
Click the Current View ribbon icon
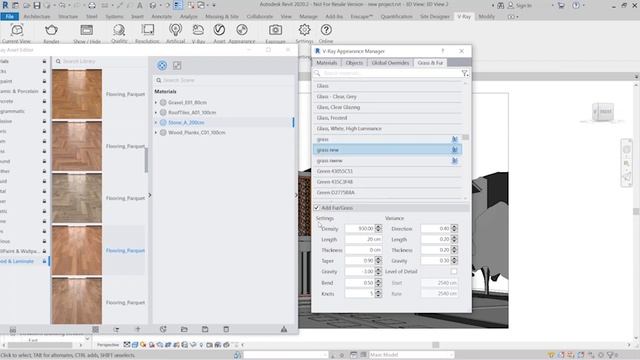point(17,31)
